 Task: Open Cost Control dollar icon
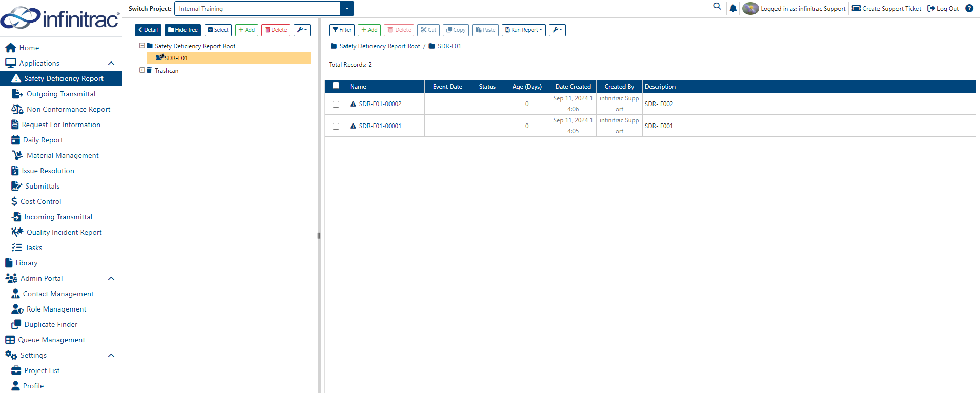point(14,201)
